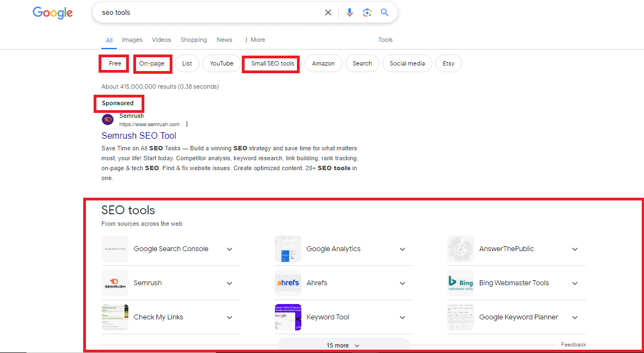Open Google Lens image search
Screen dimensions: 644x353
367,13
